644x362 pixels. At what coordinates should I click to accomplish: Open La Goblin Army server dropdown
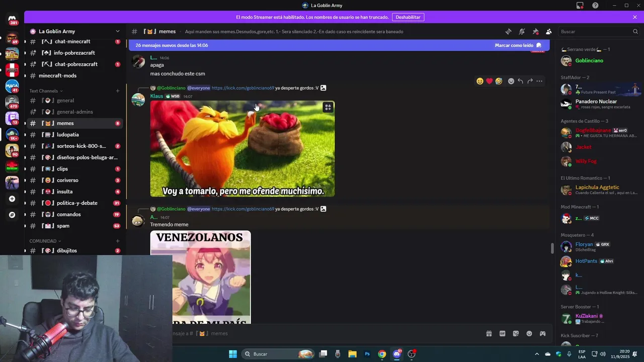pos(75,31)
